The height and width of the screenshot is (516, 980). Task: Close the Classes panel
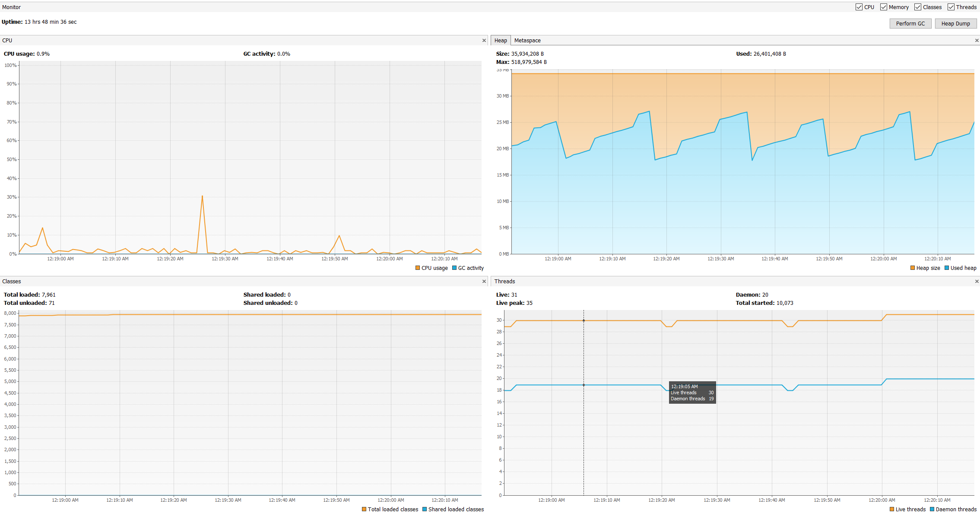(x=484, y=281)
